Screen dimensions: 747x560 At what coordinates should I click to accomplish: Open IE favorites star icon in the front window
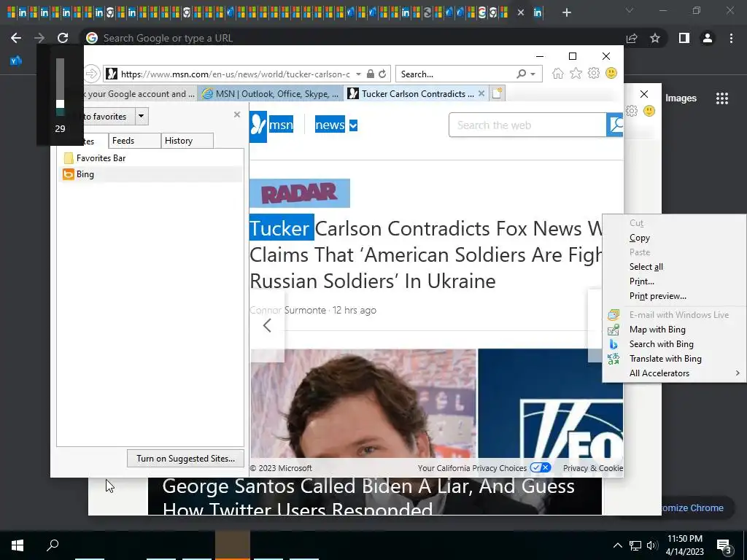[x=576, y=74]
